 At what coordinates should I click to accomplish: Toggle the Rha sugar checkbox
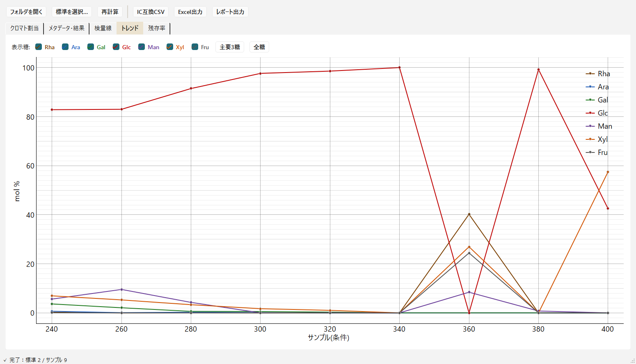[39, 47]
